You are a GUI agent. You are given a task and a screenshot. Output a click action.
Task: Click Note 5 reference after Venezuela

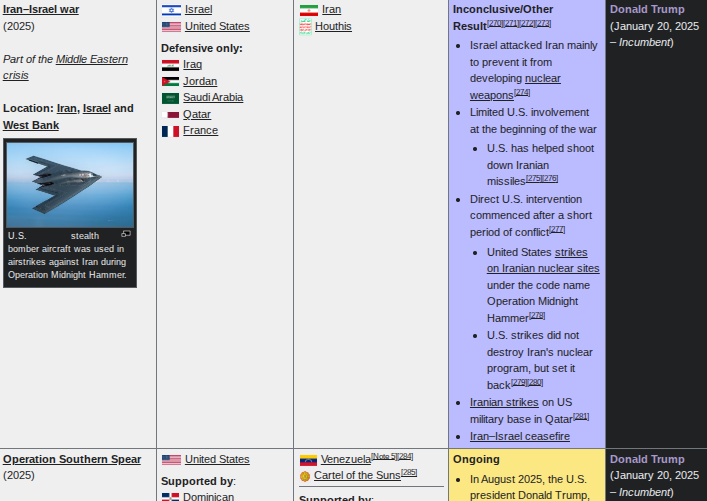coord(384,456)
